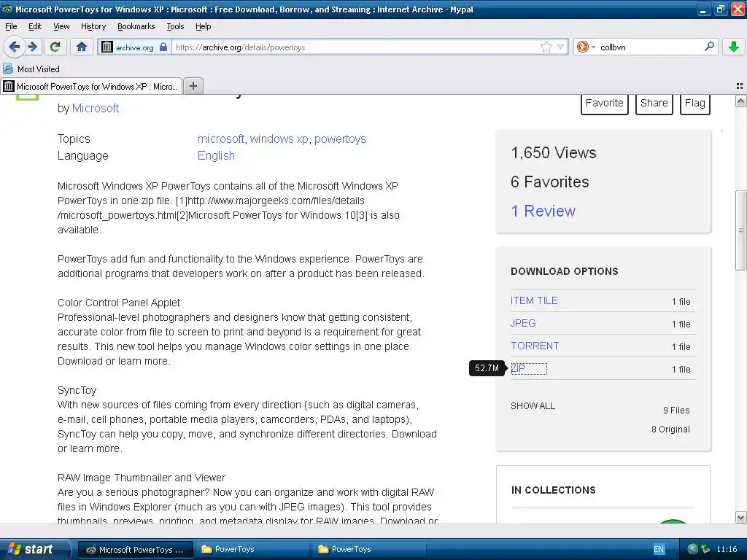Screen dimensions: 747x560
Task: Open the Windows start button
Action: pos(34,549)
